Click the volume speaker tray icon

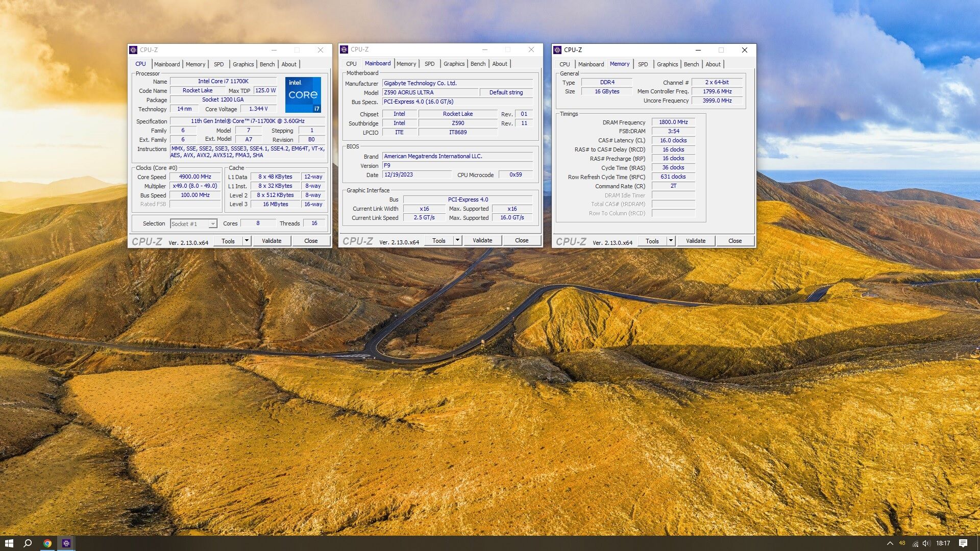(x=926, y=543)
